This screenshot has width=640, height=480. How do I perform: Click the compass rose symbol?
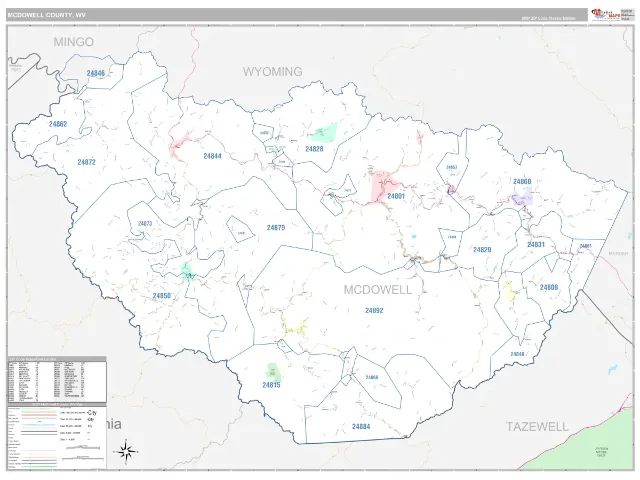click(127, 451)
